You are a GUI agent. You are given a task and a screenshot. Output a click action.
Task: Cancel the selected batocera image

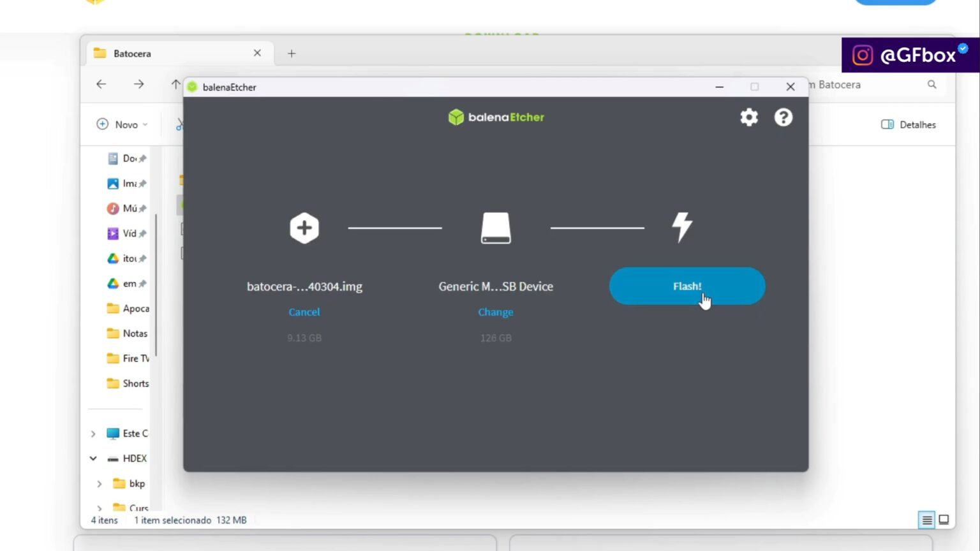tap(304, 312)
